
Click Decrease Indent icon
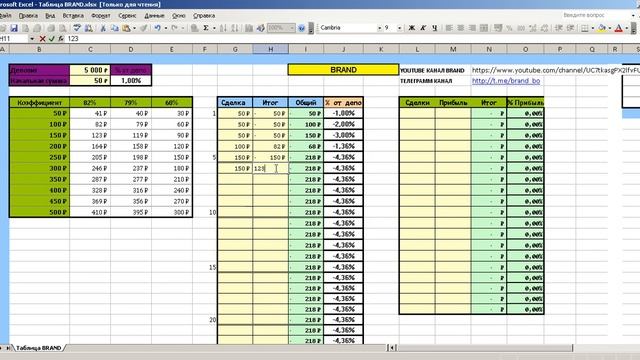pyautogui.click(x=559, y=28)
